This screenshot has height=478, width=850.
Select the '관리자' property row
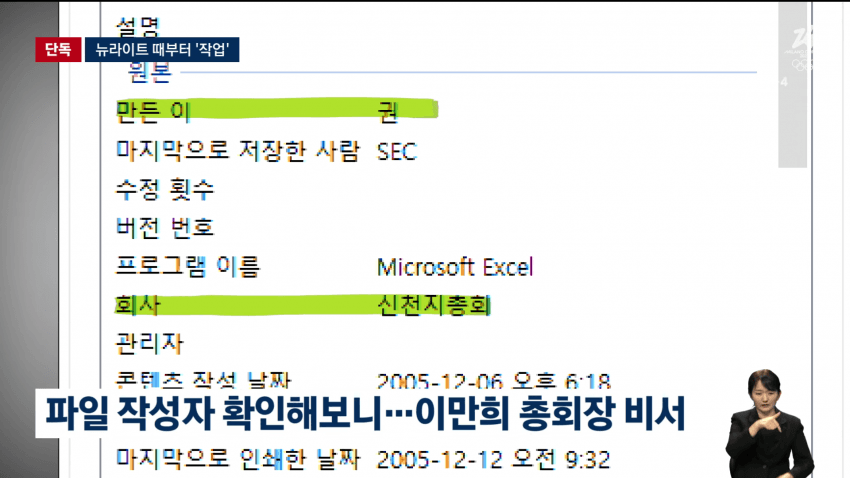150,343
